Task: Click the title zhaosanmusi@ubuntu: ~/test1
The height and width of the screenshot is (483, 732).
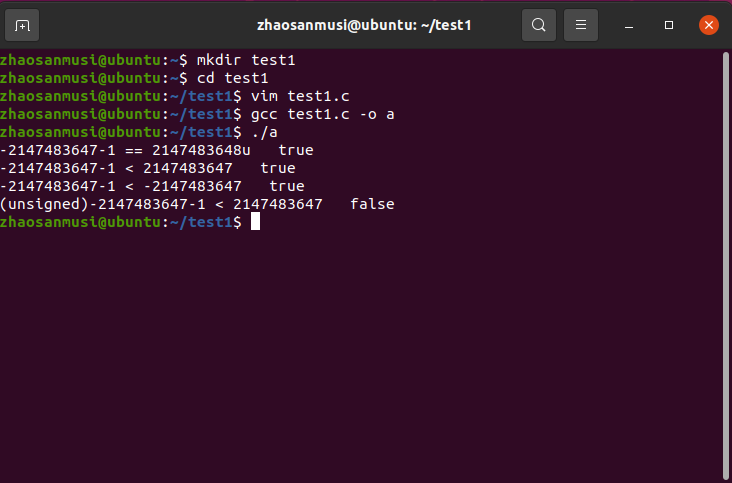Action: pyautogui.click(x=364, y=25)
